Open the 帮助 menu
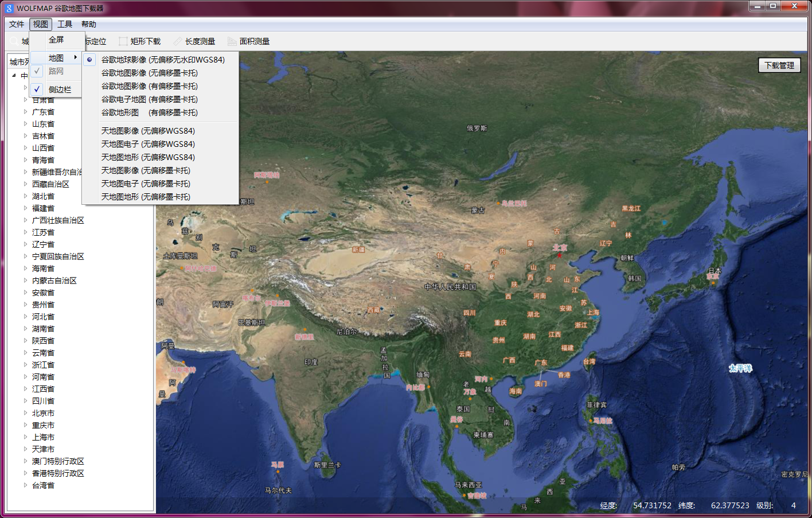Screen dimensions: 812x518 [x=89, y=24]
